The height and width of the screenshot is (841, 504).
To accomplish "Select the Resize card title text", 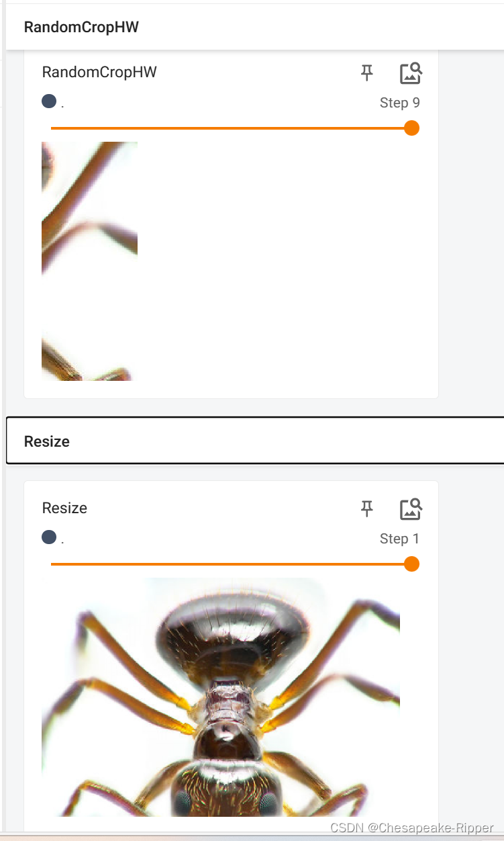I will click(x=64, y=508).
